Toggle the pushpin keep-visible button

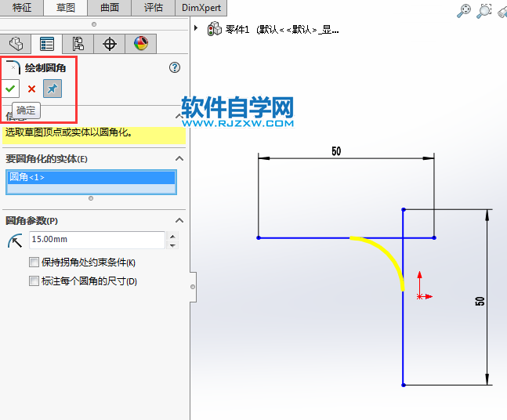click(53, 89)
